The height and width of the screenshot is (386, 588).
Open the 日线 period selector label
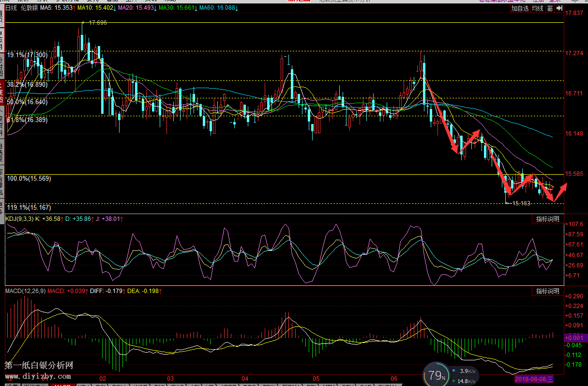11,8
